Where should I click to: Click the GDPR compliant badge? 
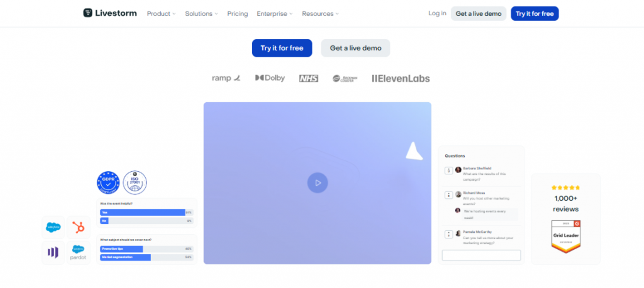tap(108, 183)
